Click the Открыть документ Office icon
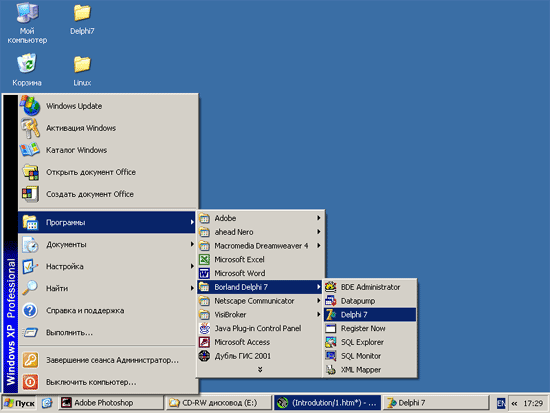 point(31,172)
